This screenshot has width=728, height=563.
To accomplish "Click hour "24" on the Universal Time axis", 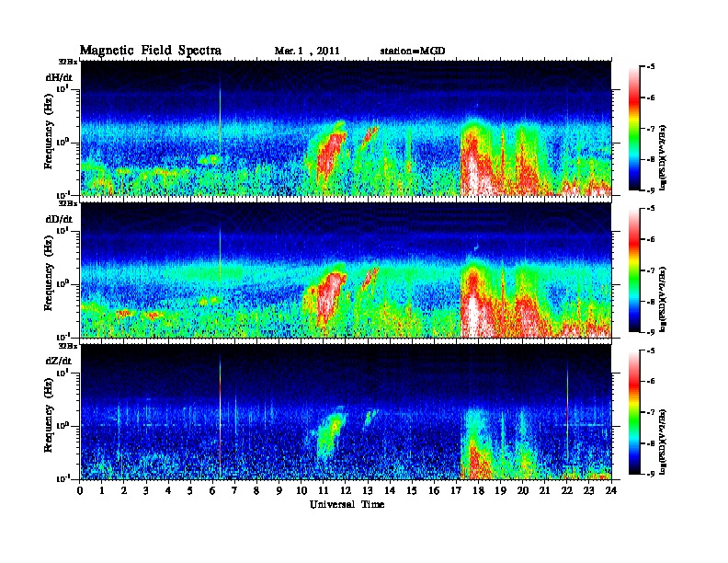I will click(x=611, y=490).
